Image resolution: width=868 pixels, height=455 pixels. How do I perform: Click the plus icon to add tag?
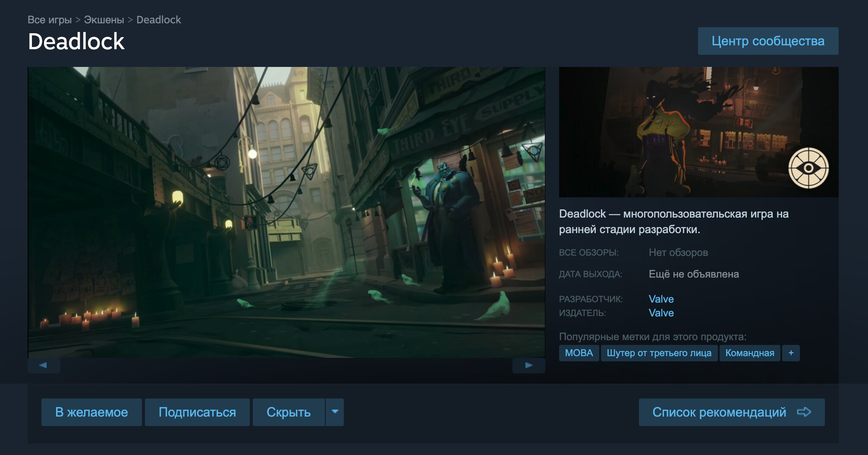[x=791, y=353]
